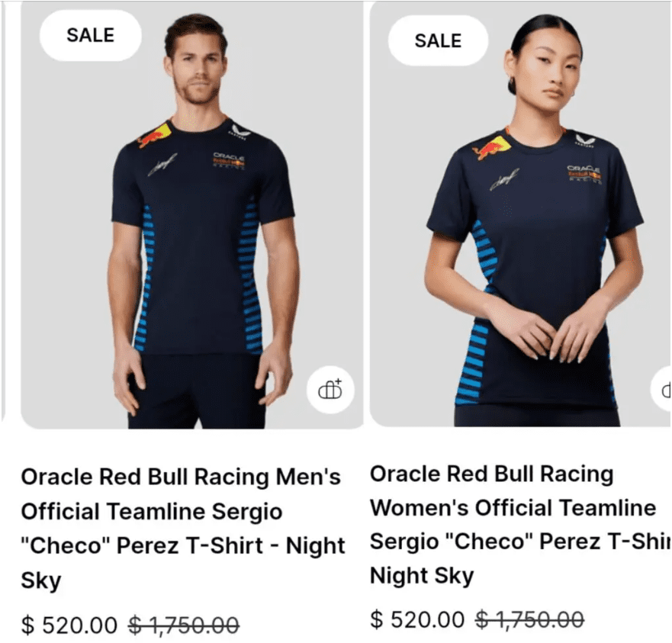The image size is (672, 643).
Task: Click the silver signature on the men's shirt
Action: (163, 164)
